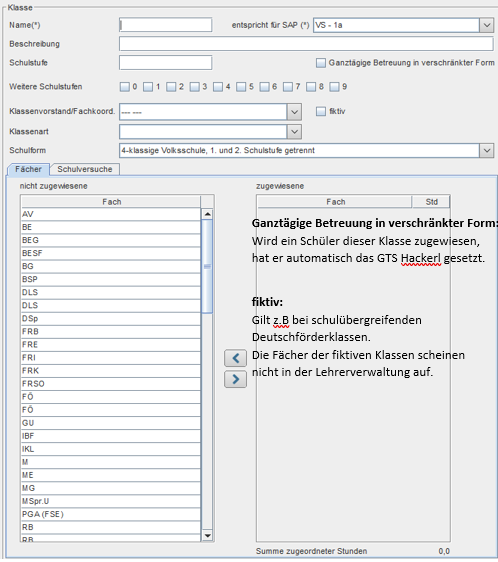Click the scroll up arrow in Fach list
This screenshot has width=498, height=562.
pos(207,214)
